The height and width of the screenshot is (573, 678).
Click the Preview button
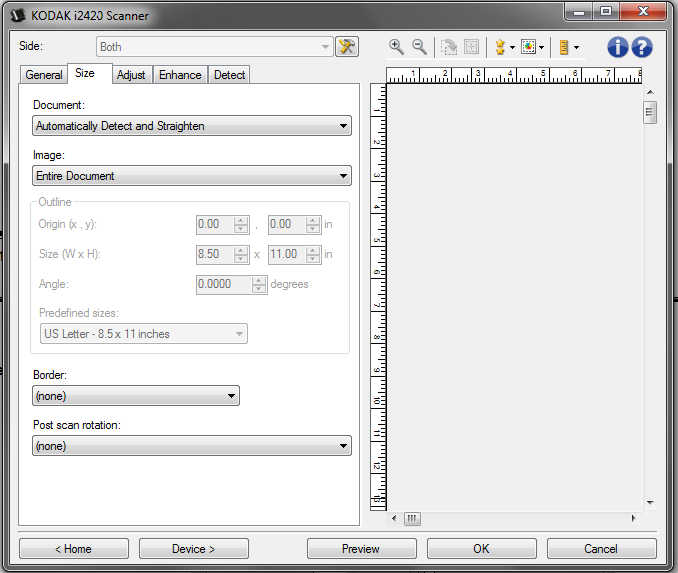[x=361, y=549]
